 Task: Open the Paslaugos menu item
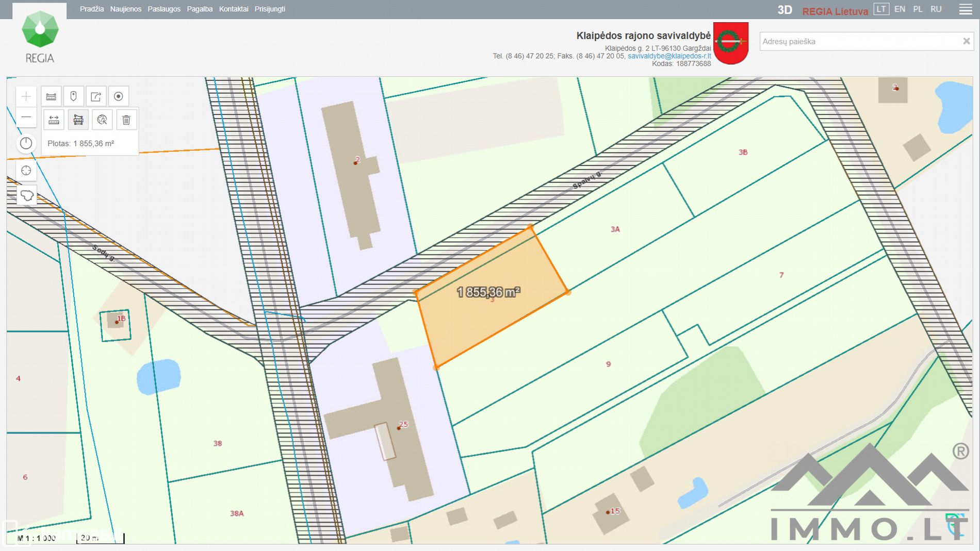point(164,9)
